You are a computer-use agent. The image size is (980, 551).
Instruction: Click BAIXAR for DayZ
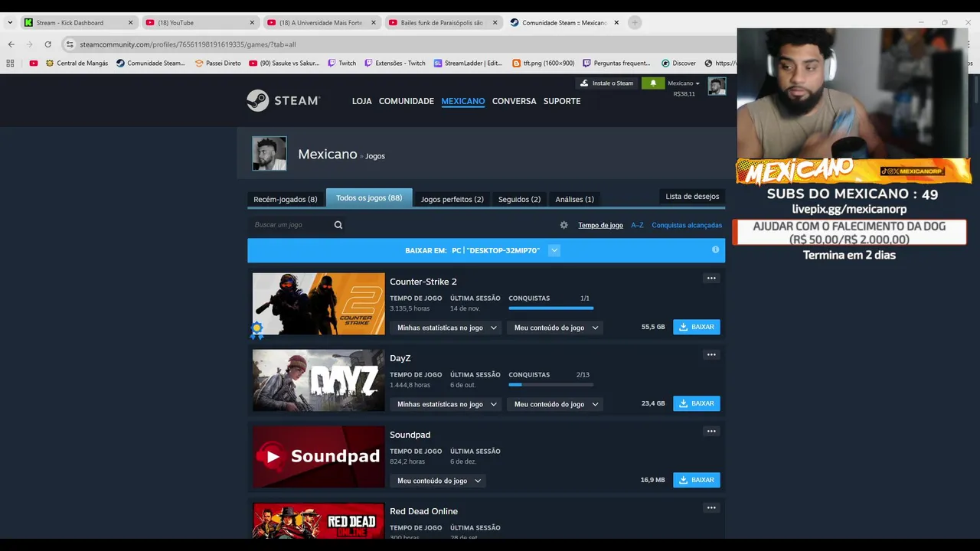(x=697, y=403)
